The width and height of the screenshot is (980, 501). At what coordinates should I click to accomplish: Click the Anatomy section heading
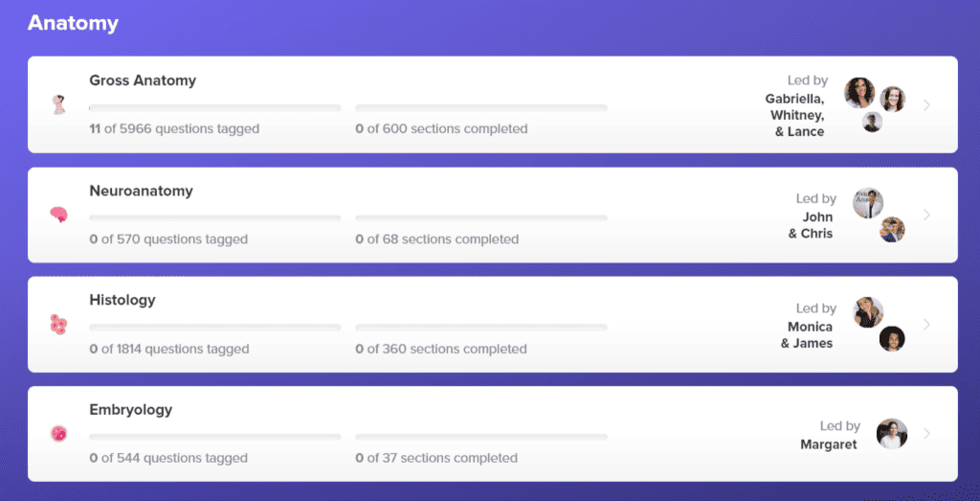pyautogui.click(x=73, y=24)
